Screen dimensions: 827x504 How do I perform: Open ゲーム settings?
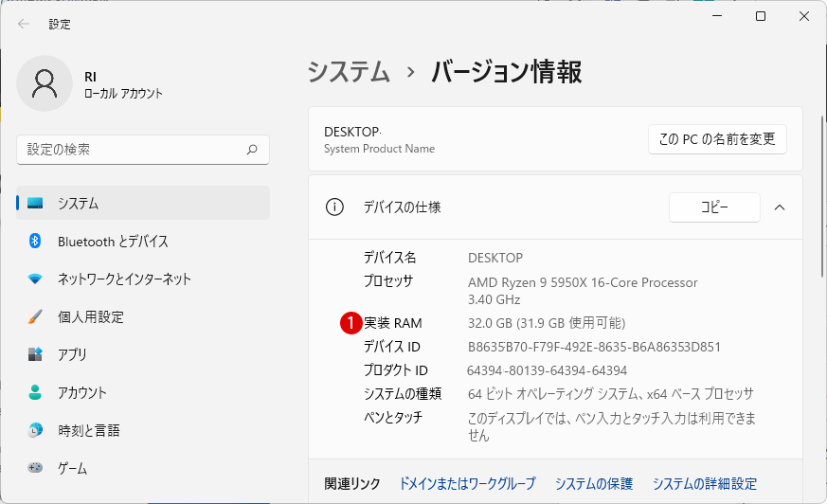143,468
